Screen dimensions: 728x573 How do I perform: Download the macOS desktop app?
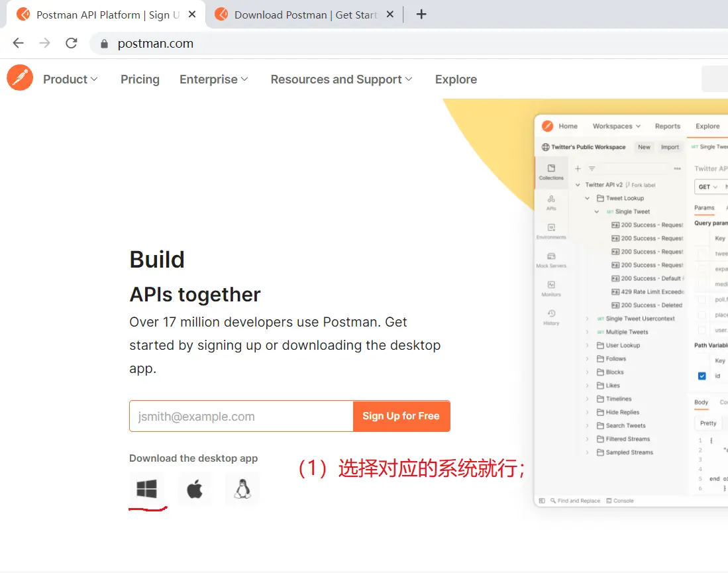[195, 488]
